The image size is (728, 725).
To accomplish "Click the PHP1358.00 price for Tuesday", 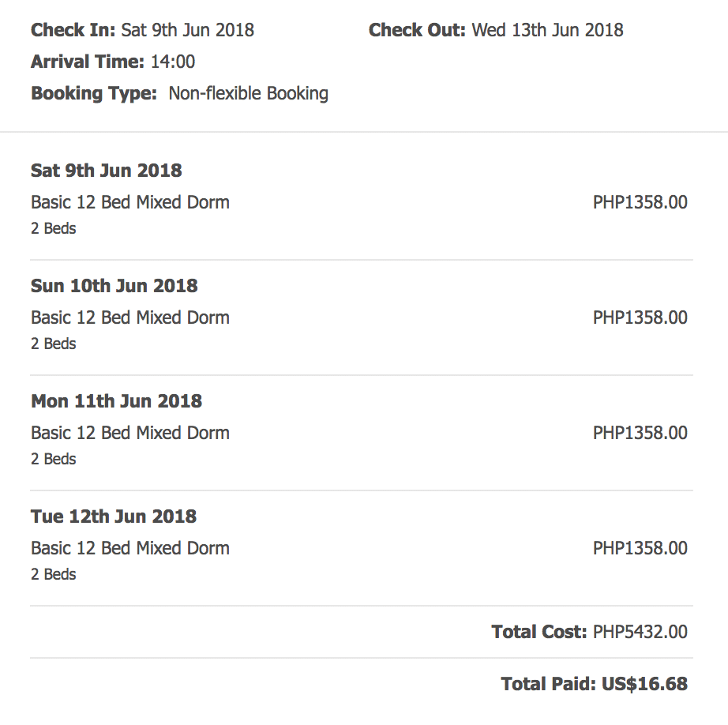I will pos(640,548).
